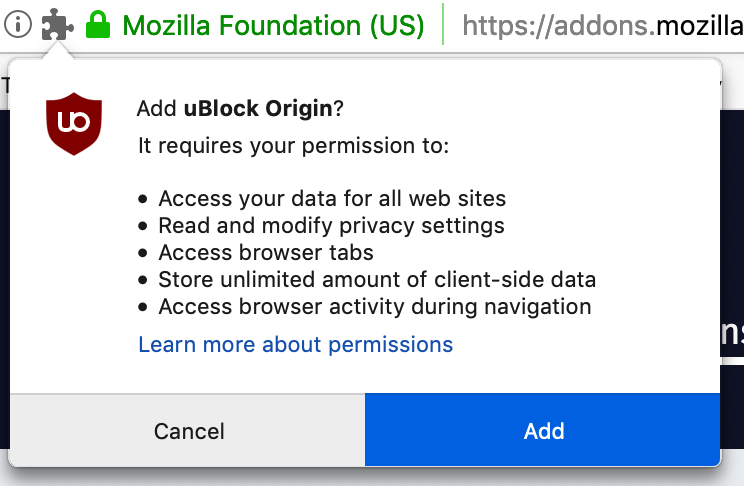This screenshot has width=744, height=486.
Task: Open Learn more about permissions link
Action: coord(296,344)
